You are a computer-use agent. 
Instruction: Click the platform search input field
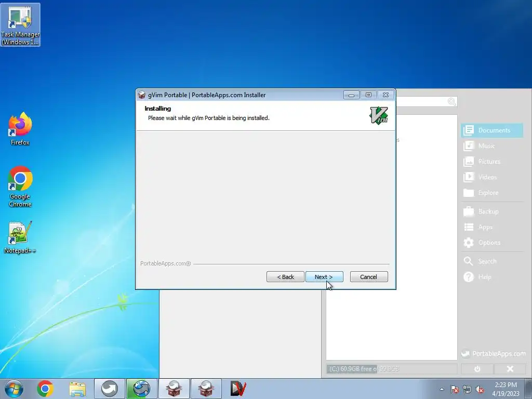click(x=427, y=101)
